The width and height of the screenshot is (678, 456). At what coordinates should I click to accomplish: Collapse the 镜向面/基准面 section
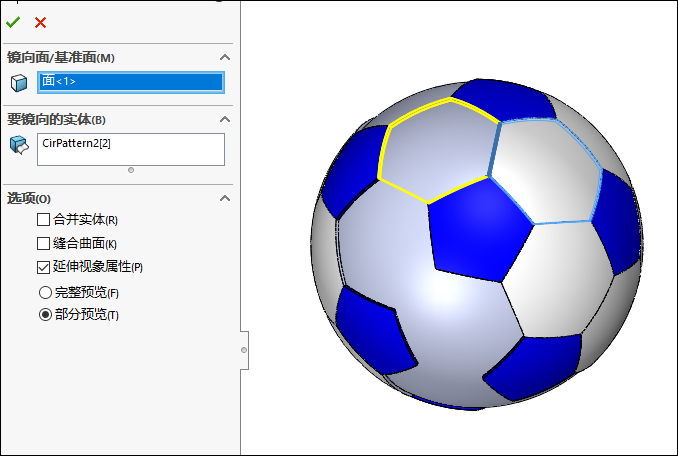pos(225,57)
